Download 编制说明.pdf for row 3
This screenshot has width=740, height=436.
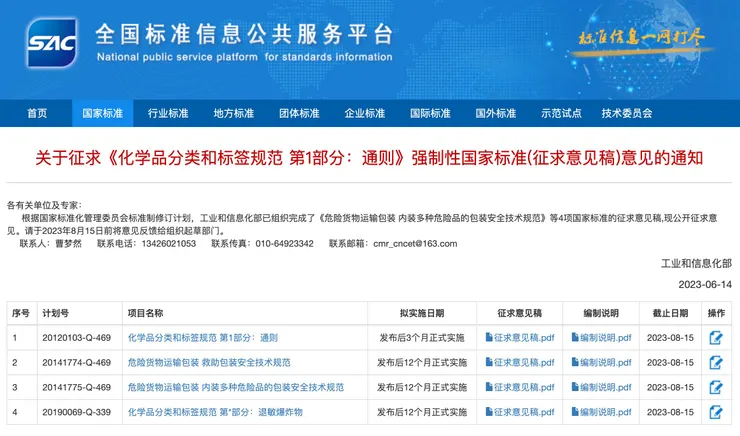point(601,387)
